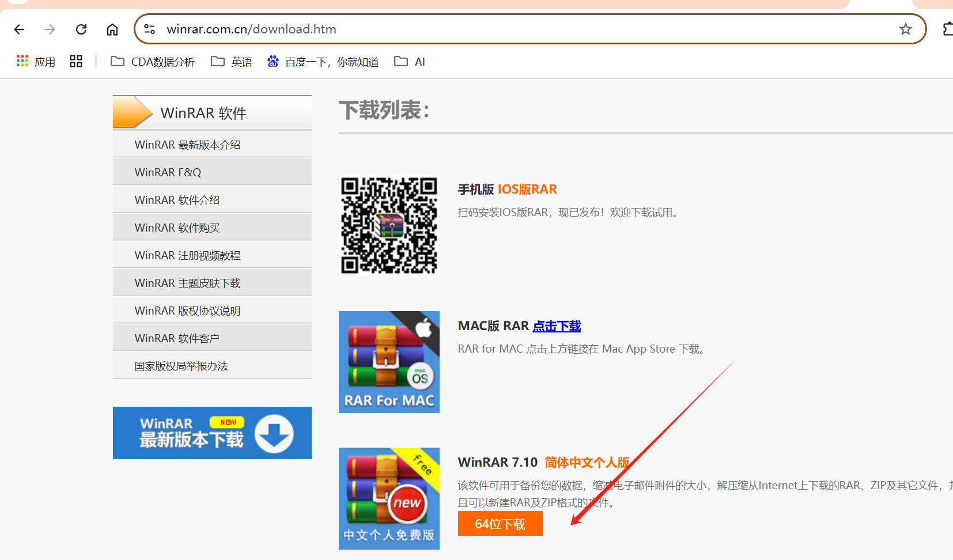Open the 英语 bookmark folder
This screenshot has height=560, width=953.
point(232,62)
